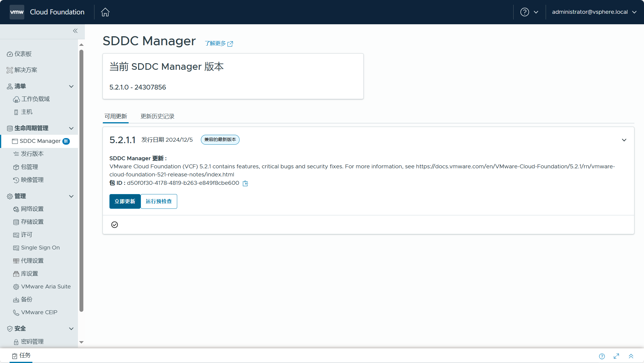This screenshot has width=644, height=363.
Task: Open the 仪表板 dashboard page
Action: (x=23, y=54)
